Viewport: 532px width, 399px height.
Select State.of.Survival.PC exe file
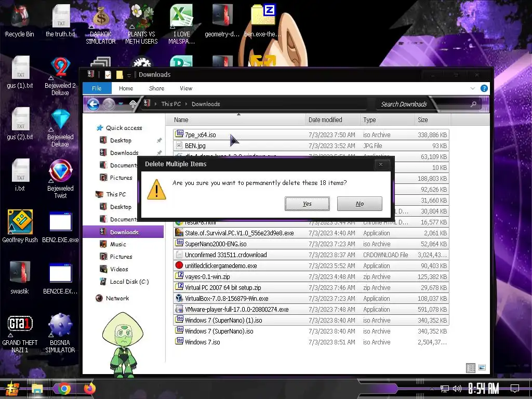point(311,233)
